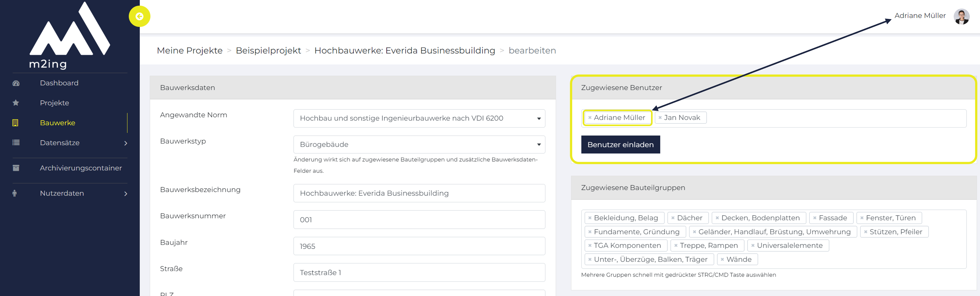Click the Datensätze list icon

(16, 143)
